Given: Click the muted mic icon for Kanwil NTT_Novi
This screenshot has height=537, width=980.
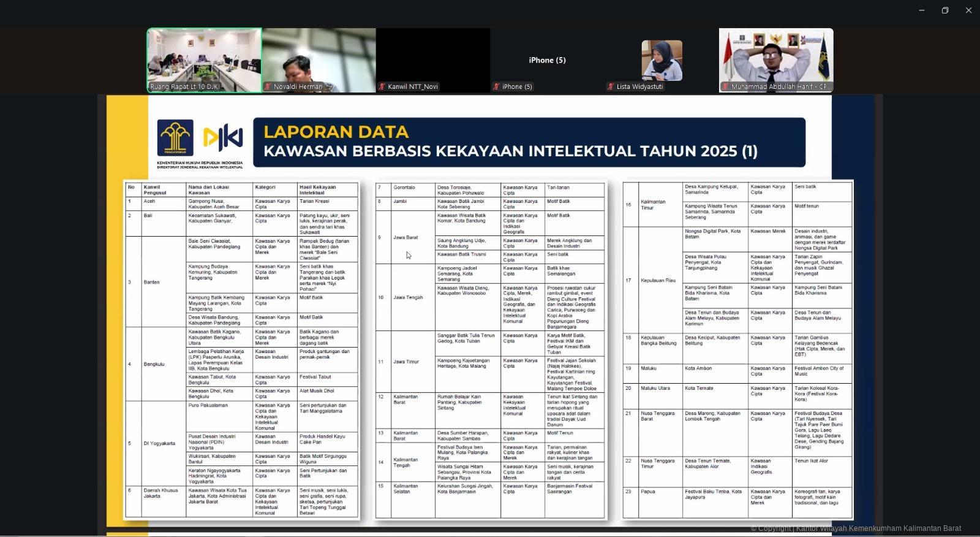Looking at the screenshot, I should (382, 87).
